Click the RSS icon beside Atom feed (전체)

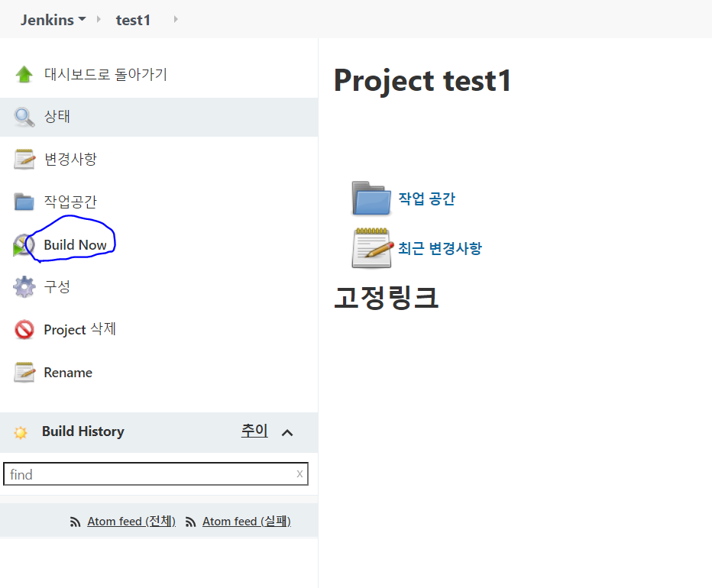coord(75,522)
